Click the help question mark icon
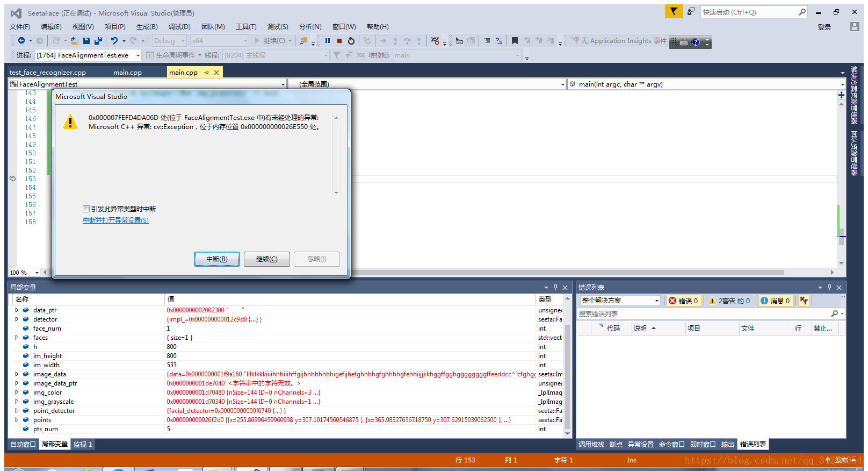Viewport: 868px width, 471px height. point(696,42)
